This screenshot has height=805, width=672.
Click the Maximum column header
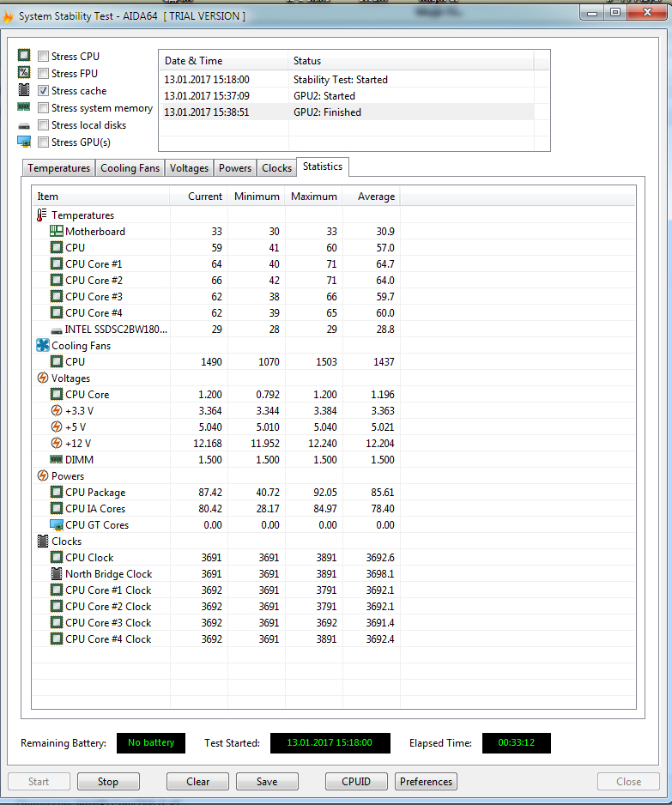tap(313, 197)
